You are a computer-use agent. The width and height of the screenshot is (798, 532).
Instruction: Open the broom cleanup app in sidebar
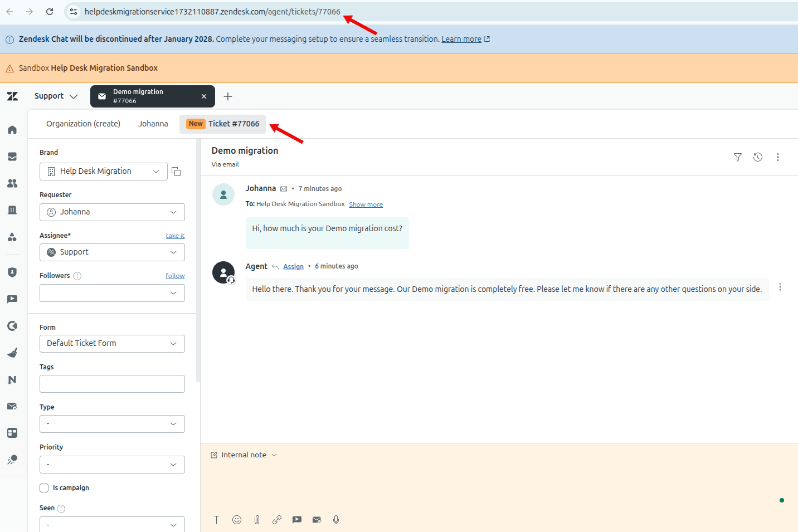pyautogui.click(x=12, y=353)
